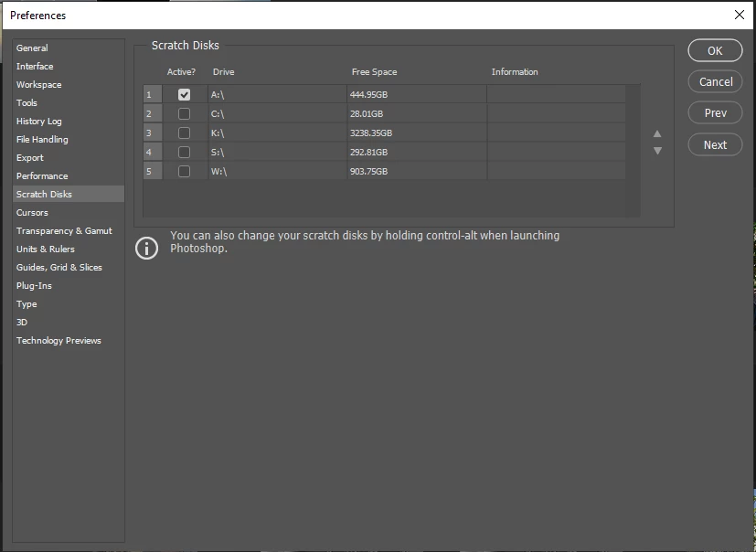Click the Information column header
The image size is (756, 552).
click(515, 72)
